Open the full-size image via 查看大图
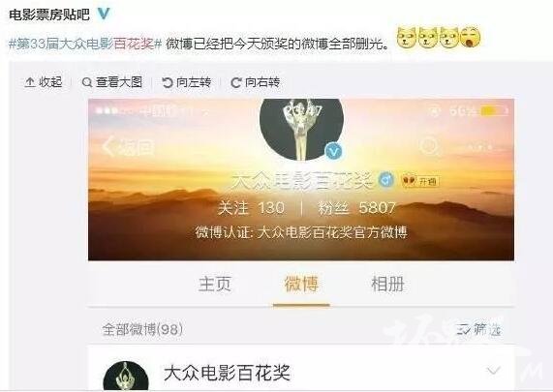The image size is (553, 392). point(111,82)
